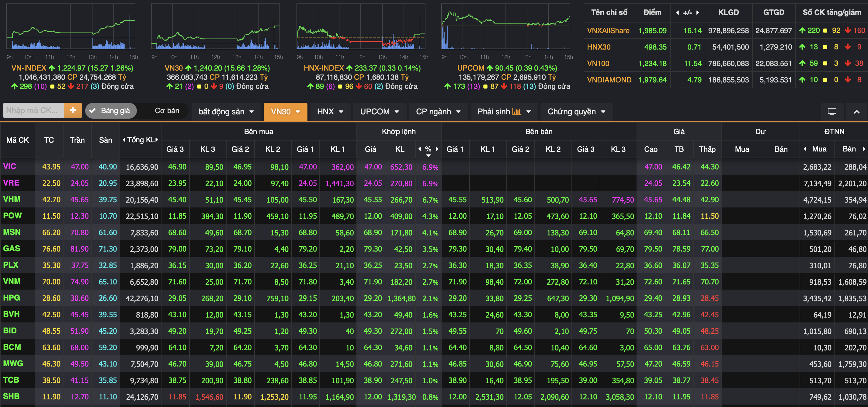Open the UPCOM intraday chart
Image resolution: width=868 pixels, height=407 pixels.
point(506,27)
